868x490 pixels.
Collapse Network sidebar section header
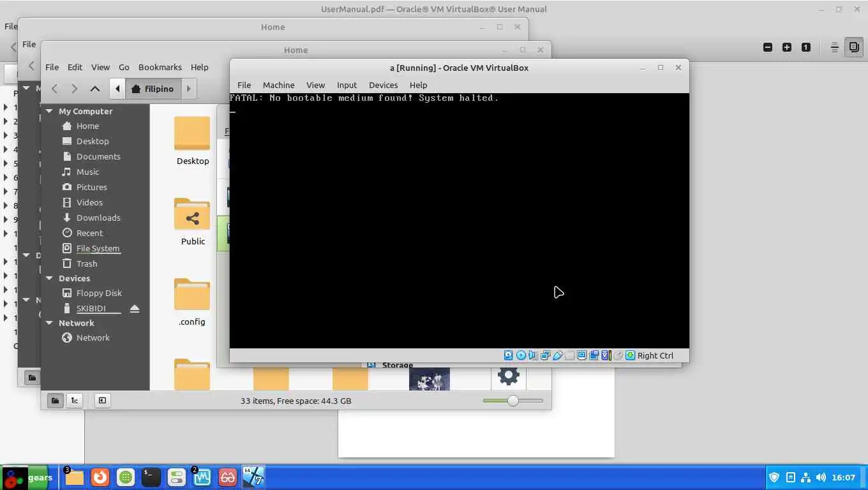point(49,323)
